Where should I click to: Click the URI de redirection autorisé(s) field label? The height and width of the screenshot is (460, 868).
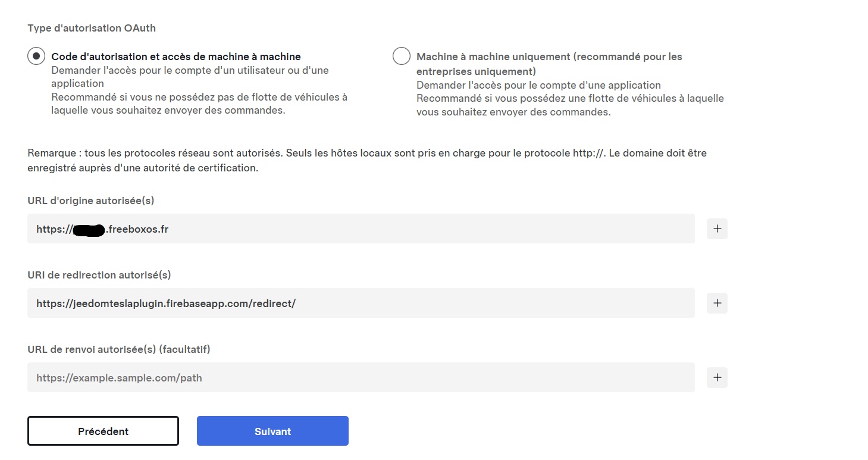(x=99, y=275)
